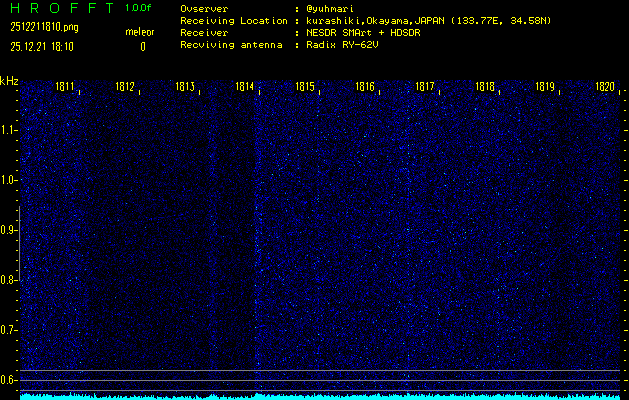Click the 1.1 kHz frequency label

8,130
